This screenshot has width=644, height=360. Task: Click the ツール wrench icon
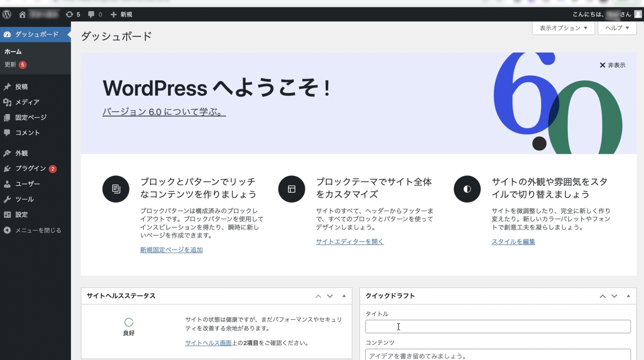(x=7, y=199)
